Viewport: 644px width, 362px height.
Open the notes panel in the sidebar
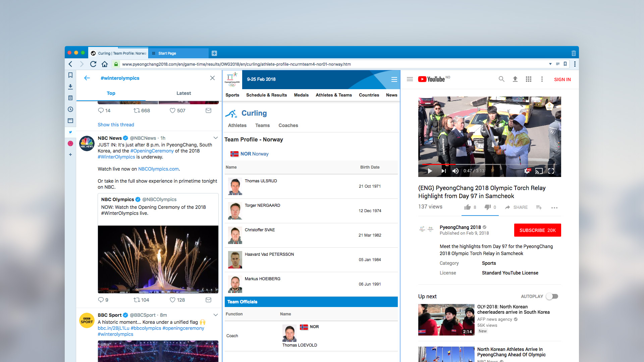tap(70, 98)
